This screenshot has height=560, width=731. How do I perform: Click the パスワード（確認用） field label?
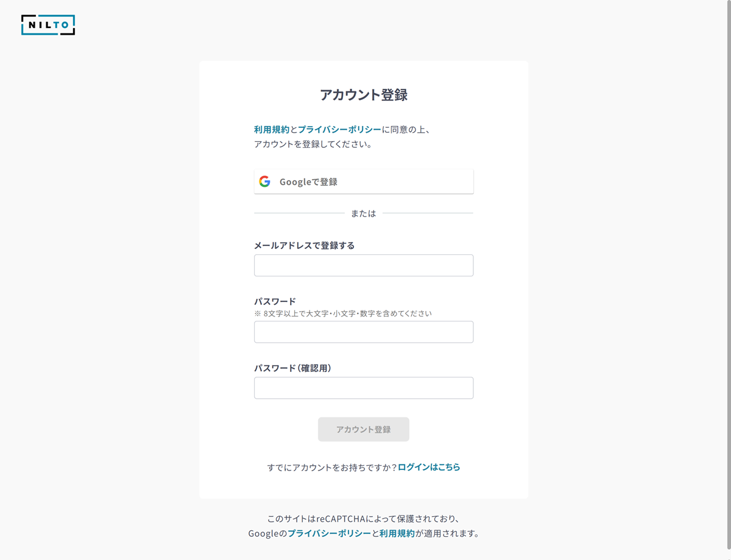click(x=292, y=368)
